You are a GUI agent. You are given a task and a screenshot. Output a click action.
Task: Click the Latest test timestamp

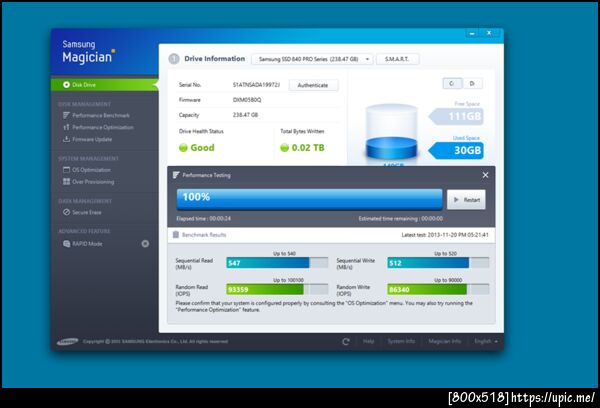point(445,235)
